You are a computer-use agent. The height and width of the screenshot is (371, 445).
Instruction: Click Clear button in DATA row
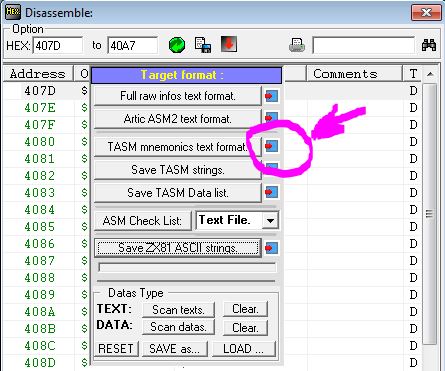(245, 328)
